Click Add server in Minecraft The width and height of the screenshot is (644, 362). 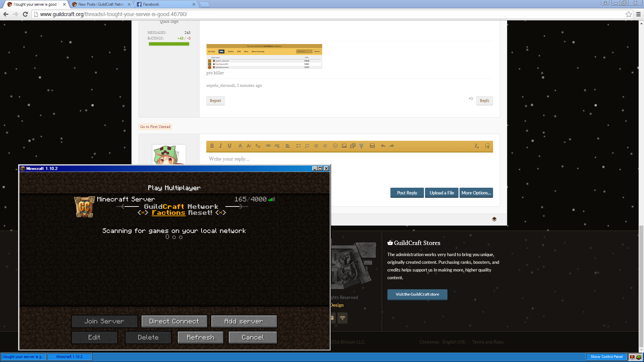click(x=244, y=321)
